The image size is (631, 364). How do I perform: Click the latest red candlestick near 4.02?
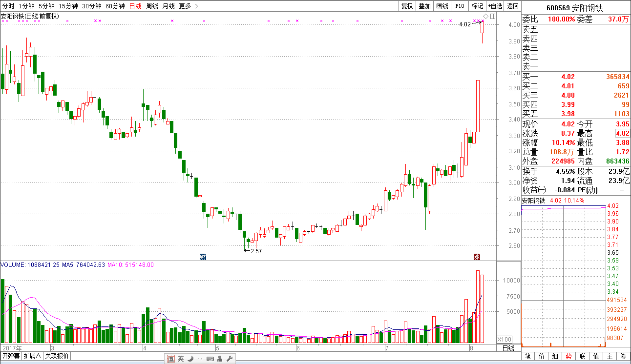pyautogui.click(x=483, y=27)
